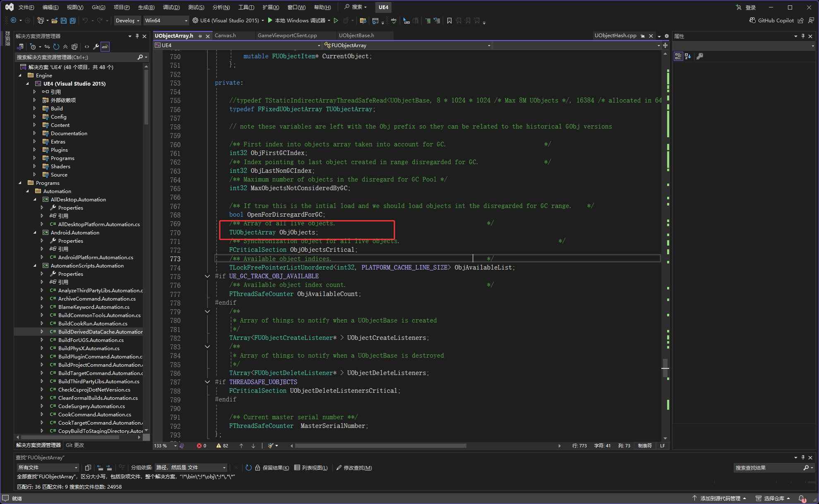Click the 修改查找(M) modify search button
819x504 pixels.
coord(354,468)
